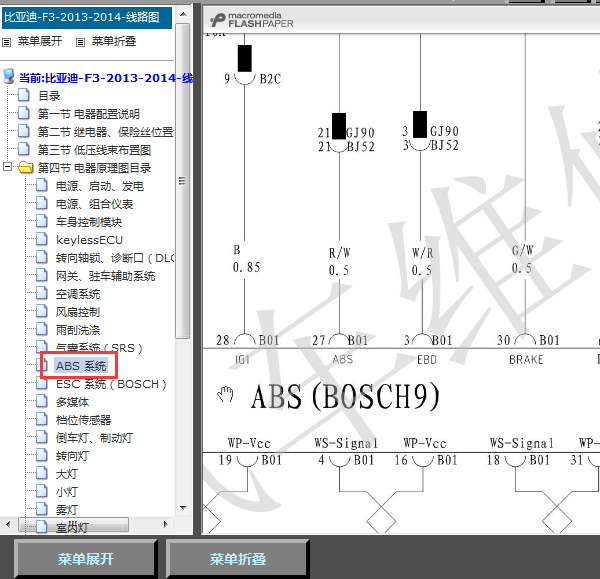Click the 菜单展开 link at top
Viewport: 600px width, 579px height.
tap(40, 41)
